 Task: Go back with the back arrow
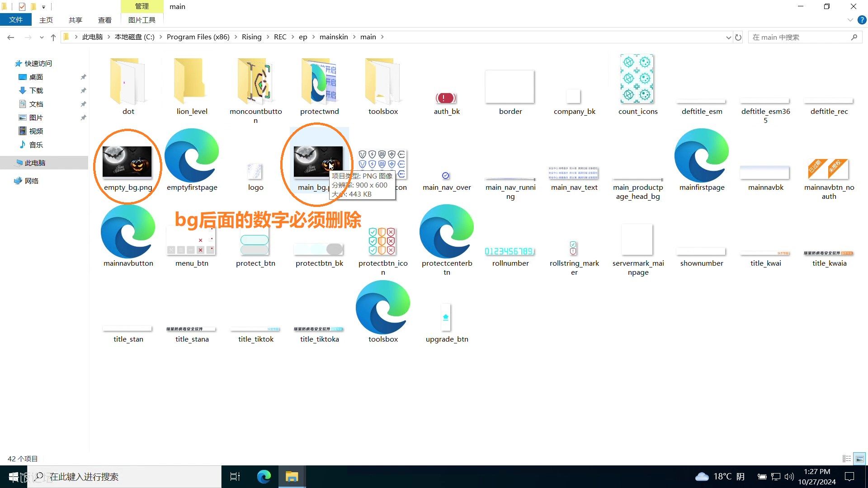point(11,38)
